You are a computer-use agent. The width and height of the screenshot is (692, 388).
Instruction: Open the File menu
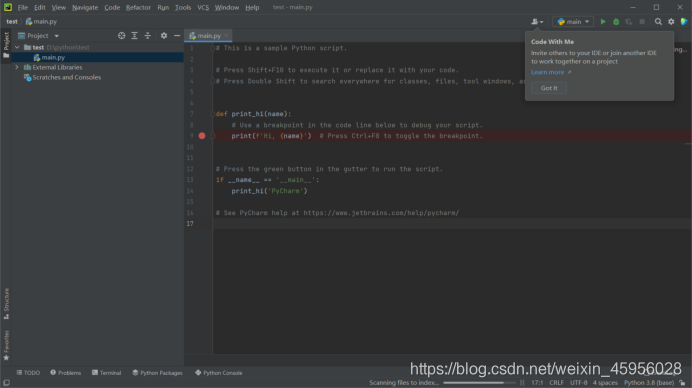pos(23,8)
